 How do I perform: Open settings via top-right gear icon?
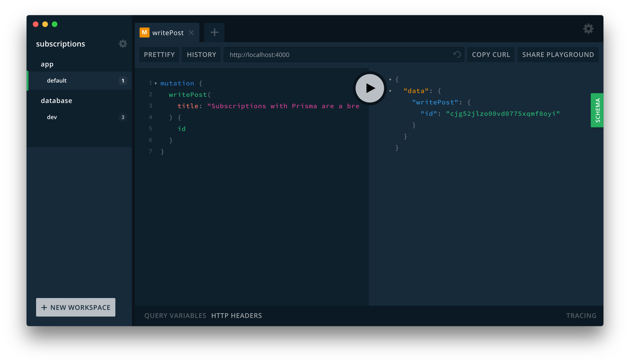click(588, 29)
